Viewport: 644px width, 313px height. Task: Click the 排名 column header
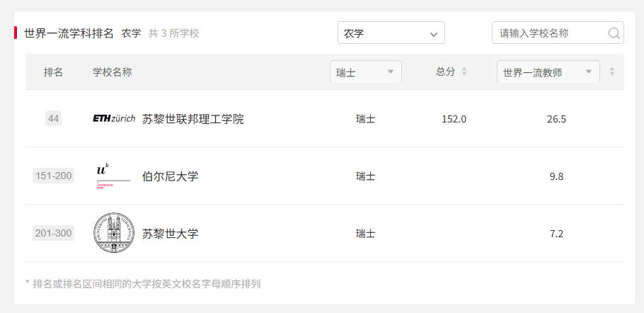pyautogui.click(x=53, y=72)
